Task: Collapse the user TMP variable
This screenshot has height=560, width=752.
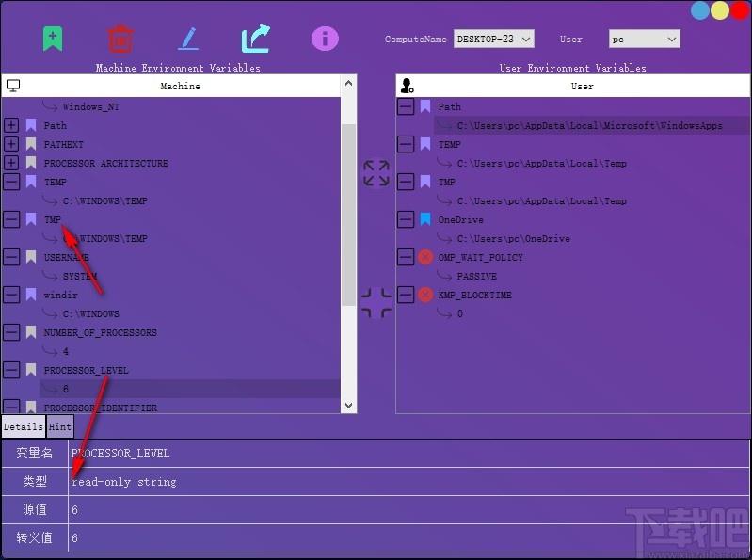Action: click(406, 182)
